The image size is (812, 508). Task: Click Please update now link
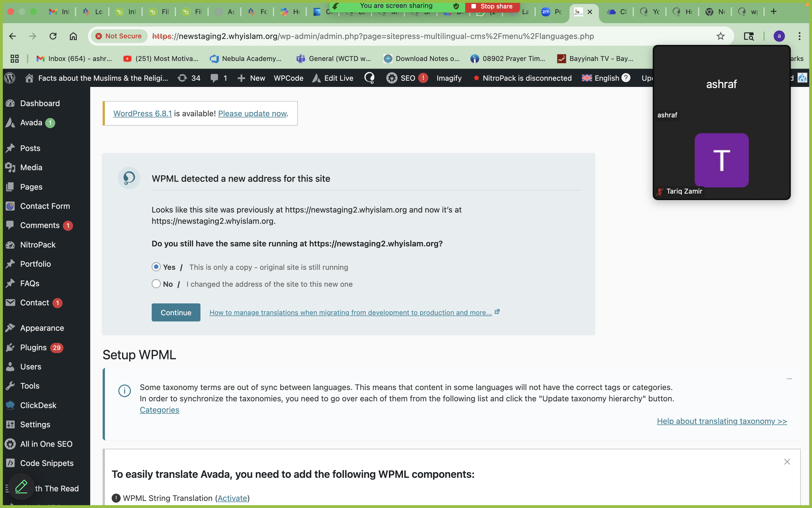pyautogui.click(x=252, y=113)
